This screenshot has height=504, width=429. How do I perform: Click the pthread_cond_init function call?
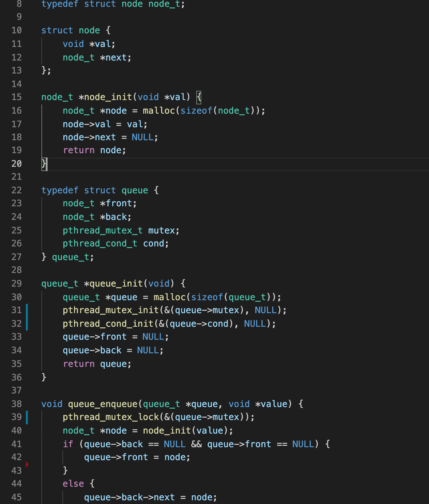pyautogui.click(x=108, y=324)
